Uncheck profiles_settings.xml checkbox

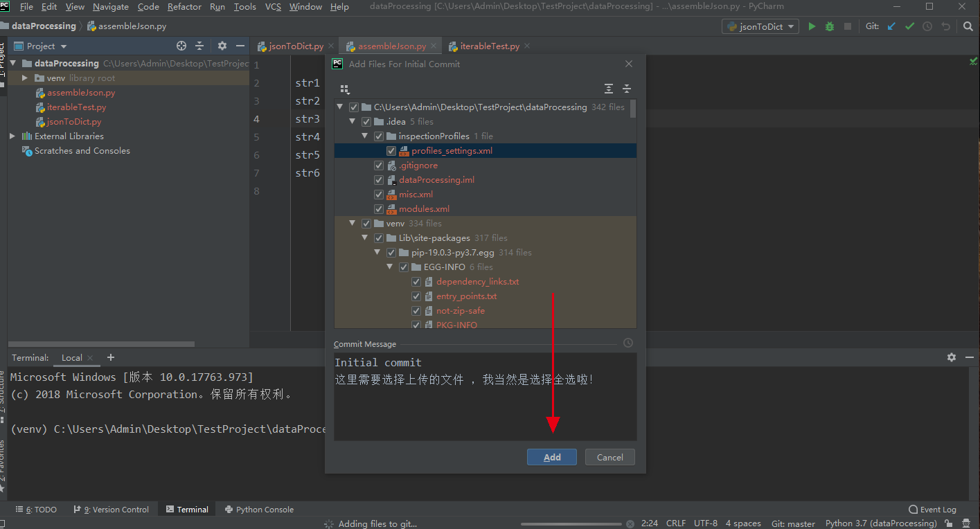[391, 151]
